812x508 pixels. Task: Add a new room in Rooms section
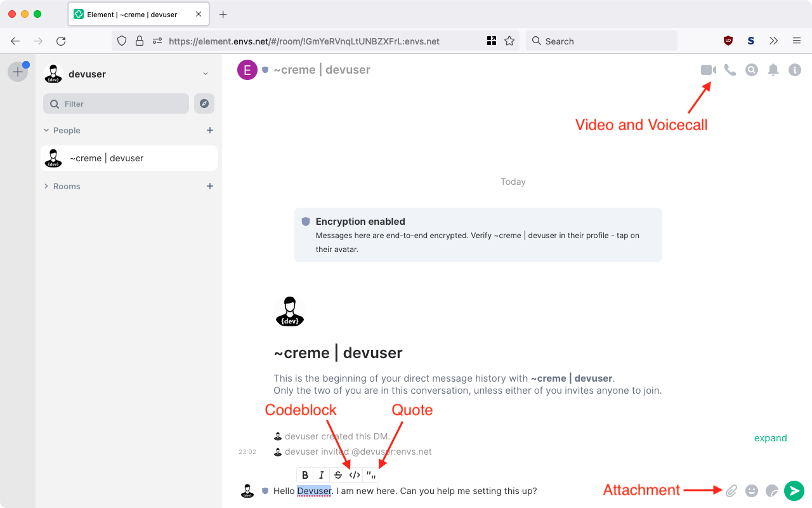click(x=210, y=186)
